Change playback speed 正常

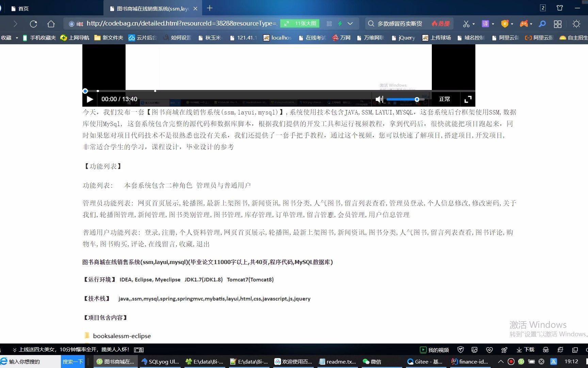click(x=444, y=99)
